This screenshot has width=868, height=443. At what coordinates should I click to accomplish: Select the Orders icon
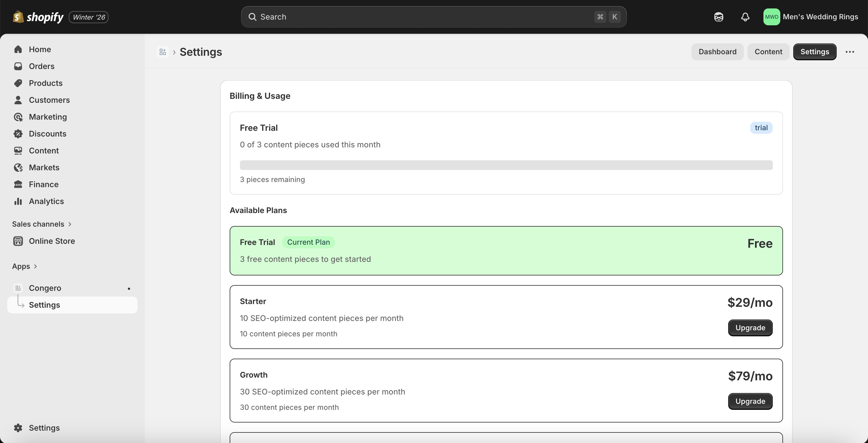pyautogui.click(x=18, y=66)
